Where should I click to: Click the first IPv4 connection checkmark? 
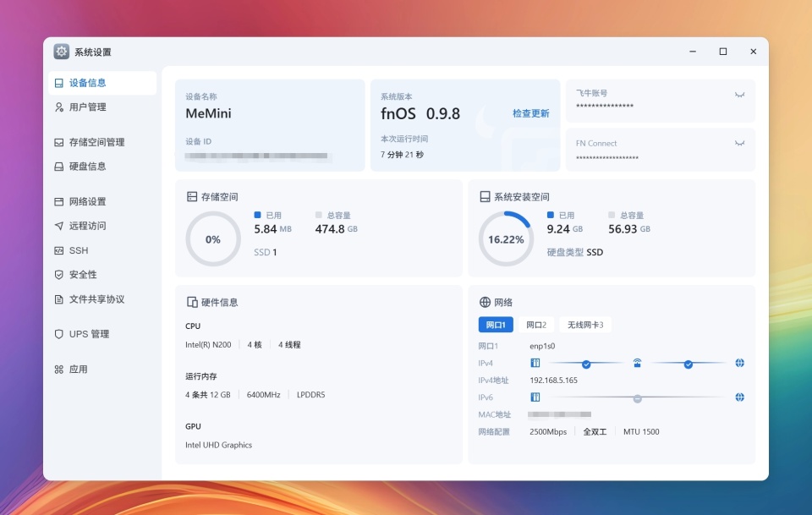pos(586,364)
